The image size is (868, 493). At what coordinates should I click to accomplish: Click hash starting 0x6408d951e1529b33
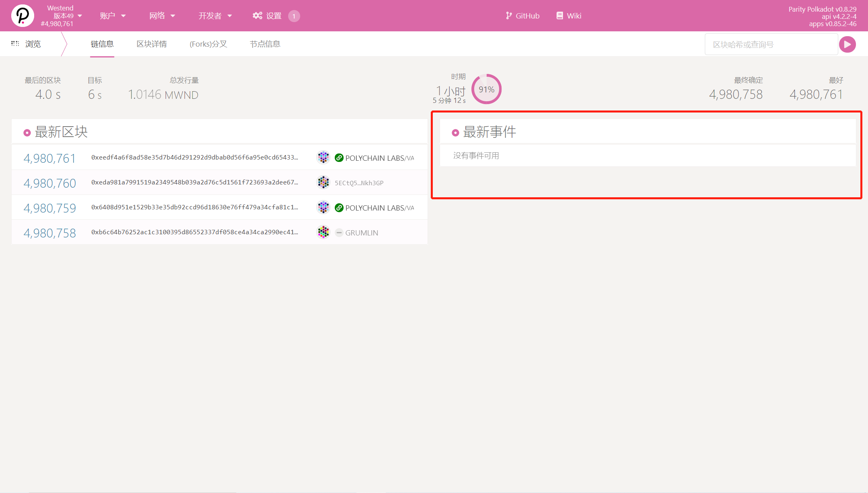(x=194, y=207)
